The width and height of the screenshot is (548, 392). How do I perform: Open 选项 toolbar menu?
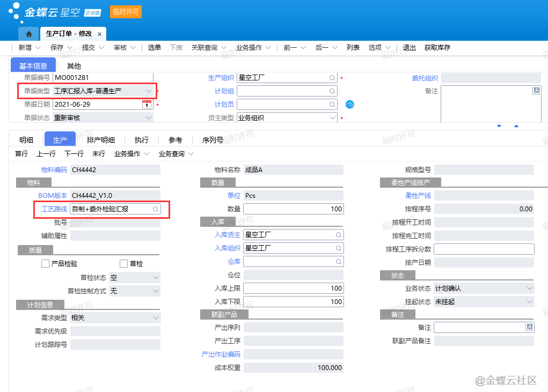pos(379,48)
